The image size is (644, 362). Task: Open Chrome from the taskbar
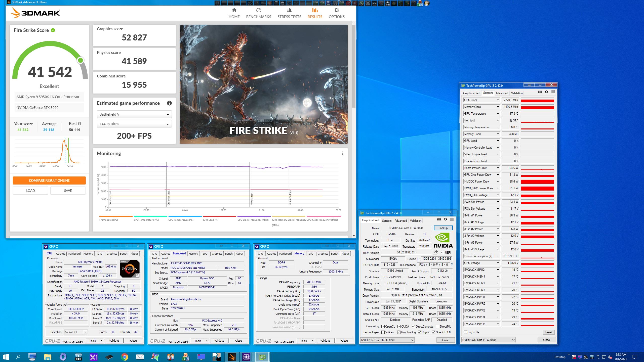pyautogui.click(x=124, y=357)
